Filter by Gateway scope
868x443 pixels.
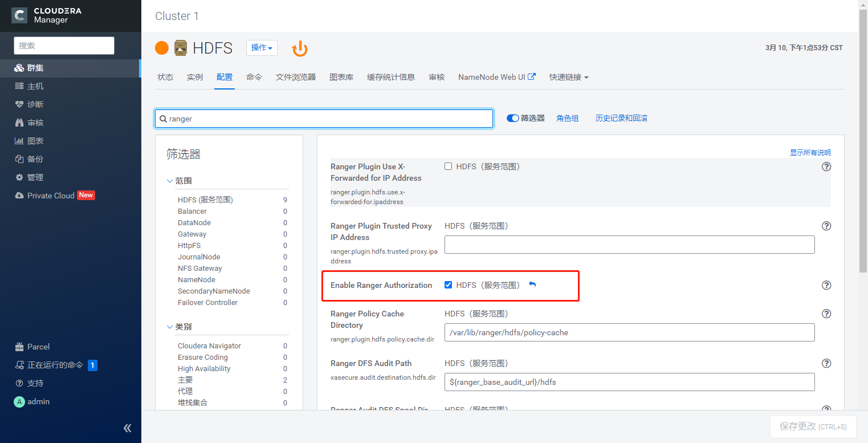[192, 234]
